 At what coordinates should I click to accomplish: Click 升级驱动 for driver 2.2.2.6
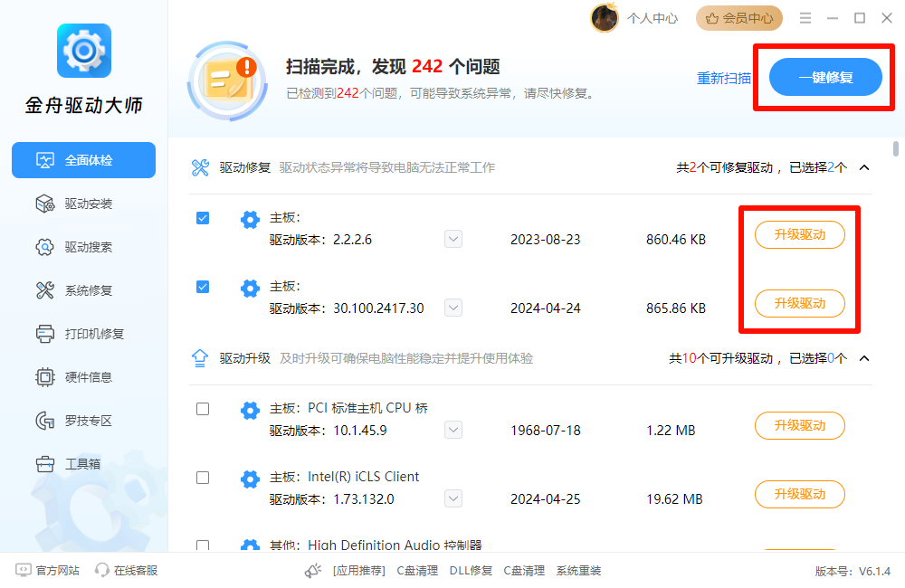point(800,235)
